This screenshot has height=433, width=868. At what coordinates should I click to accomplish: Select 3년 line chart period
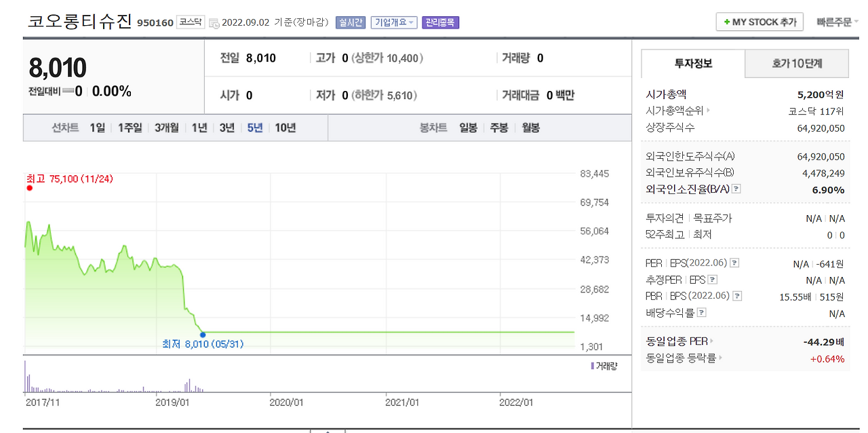coord(226,128)
